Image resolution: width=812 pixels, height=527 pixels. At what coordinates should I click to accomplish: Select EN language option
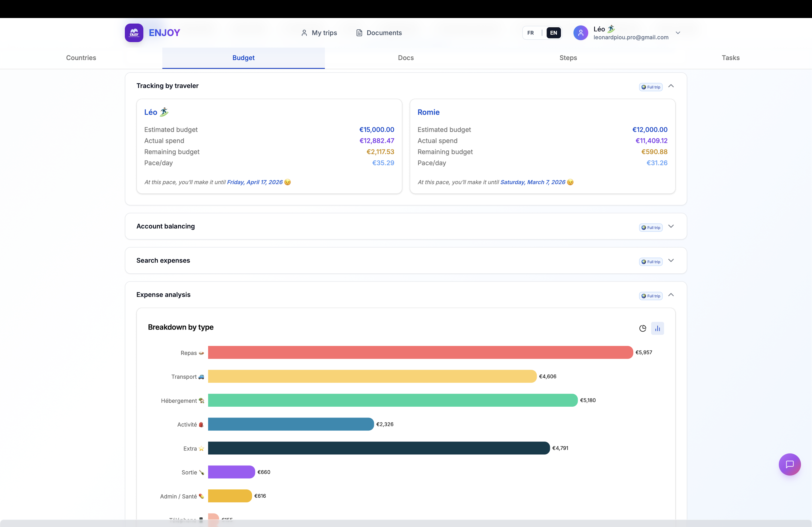553,33
